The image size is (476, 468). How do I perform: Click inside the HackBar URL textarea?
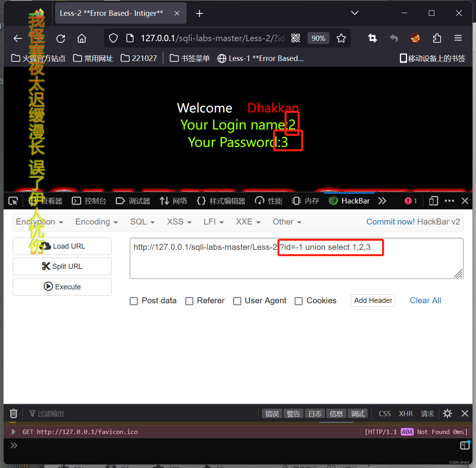(296, 257)
